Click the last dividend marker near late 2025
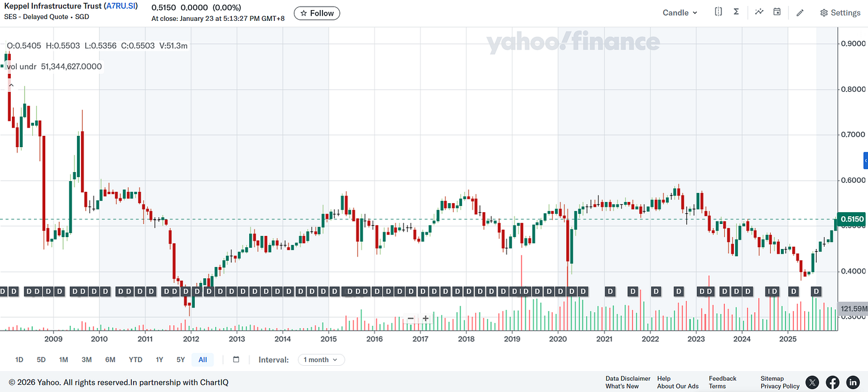The image size is (868, 392). click(x=817, y=291)
